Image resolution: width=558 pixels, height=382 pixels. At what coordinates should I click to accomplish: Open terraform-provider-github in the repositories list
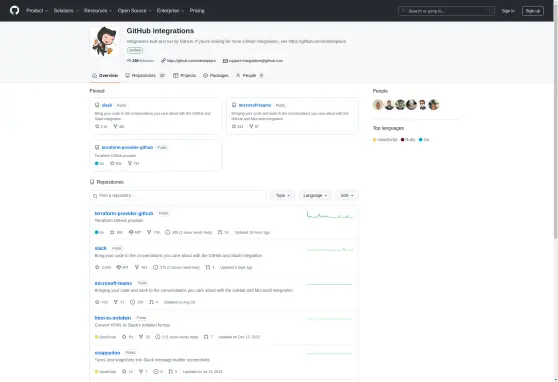pyautogui.click(x=124, y=213)
